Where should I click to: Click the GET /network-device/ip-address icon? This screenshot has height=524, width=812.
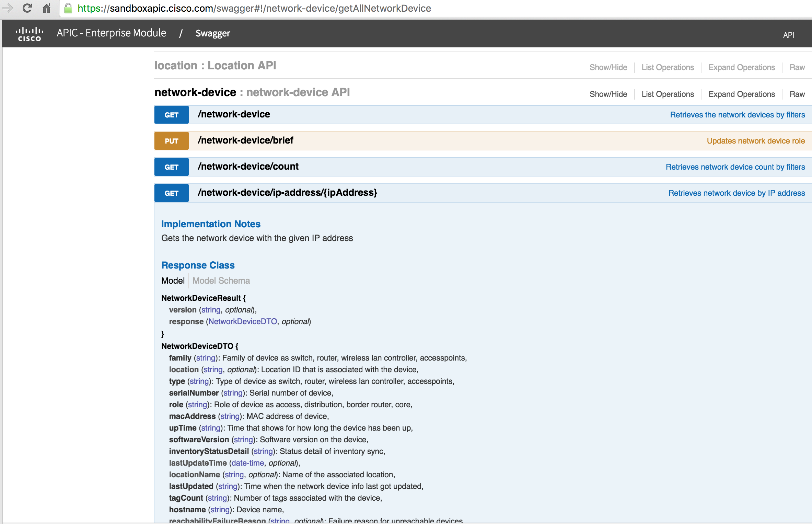click(x=172, y=192)
